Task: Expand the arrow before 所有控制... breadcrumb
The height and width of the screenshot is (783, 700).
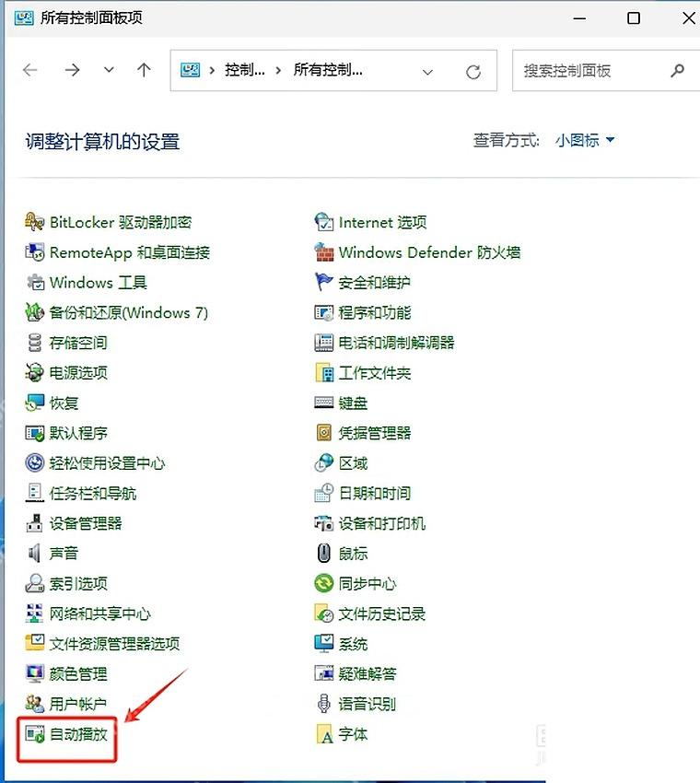Action: coord(278,70)
